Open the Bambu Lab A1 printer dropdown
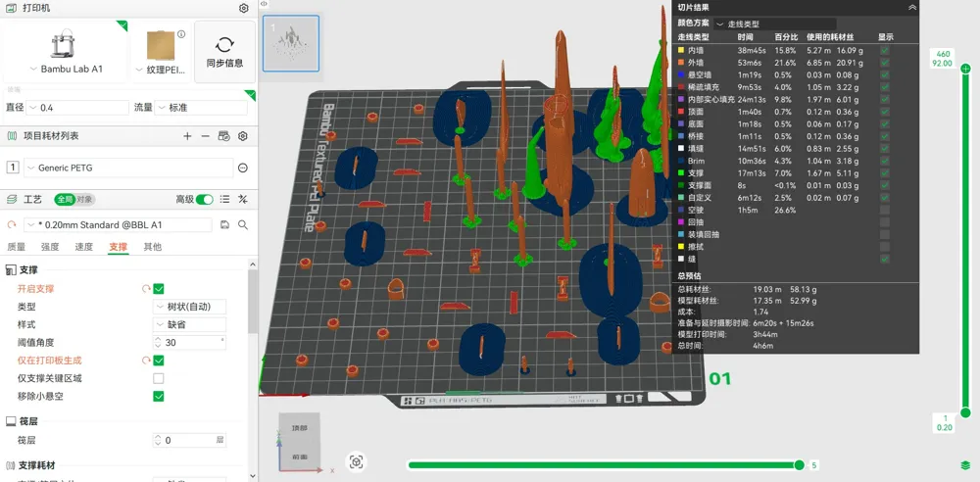The width and height of the screenshot is (980, 482). click(66, 70)
